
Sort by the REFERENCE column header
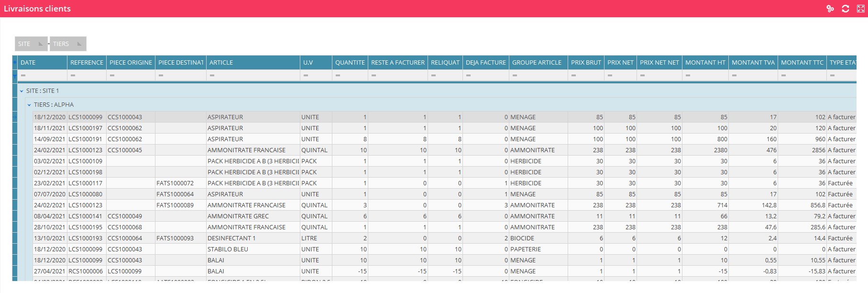87,63
